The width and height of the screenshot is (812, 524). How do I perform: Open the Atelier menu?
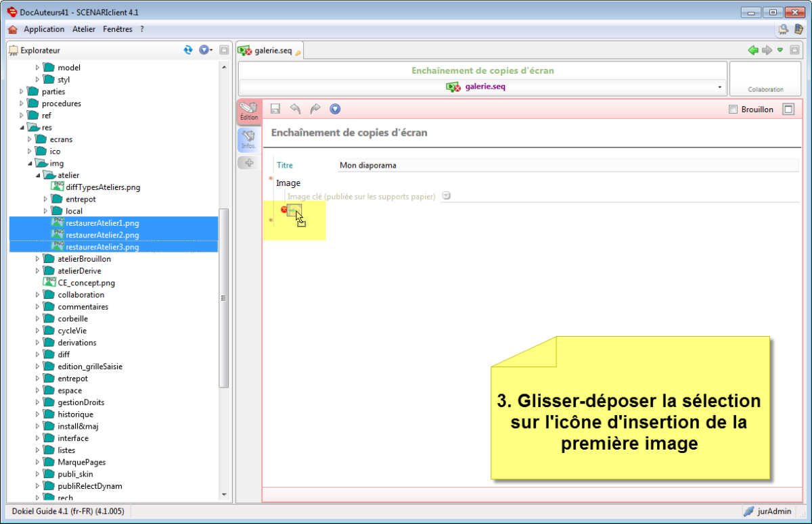pyautogui.click(x=84, y=29)
